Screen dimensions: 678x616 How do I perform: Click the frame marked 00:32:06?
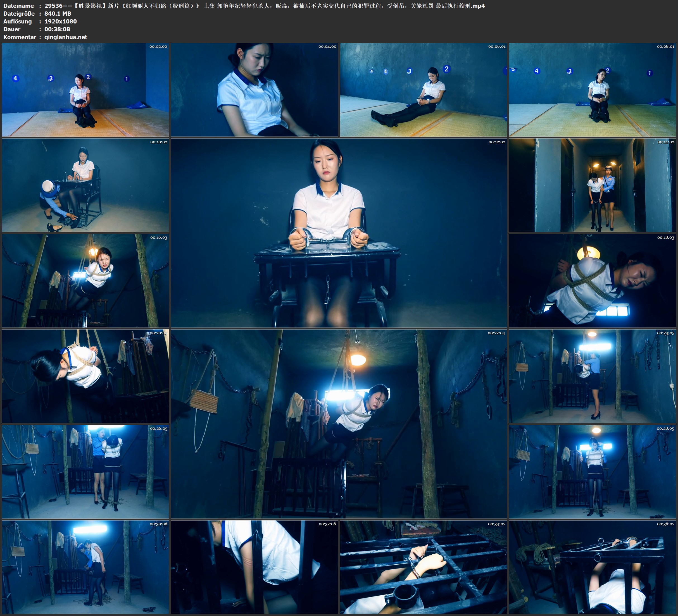(x=254, y=567)
